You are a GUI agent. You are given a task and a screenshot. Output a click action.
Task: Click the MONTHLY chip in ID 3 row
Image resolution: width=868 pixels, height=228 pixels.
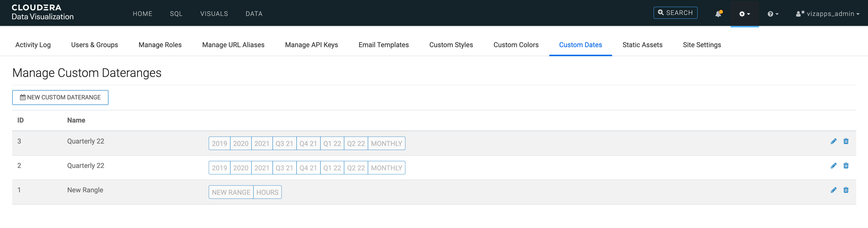pyautogui.click(x=386, y=143)
